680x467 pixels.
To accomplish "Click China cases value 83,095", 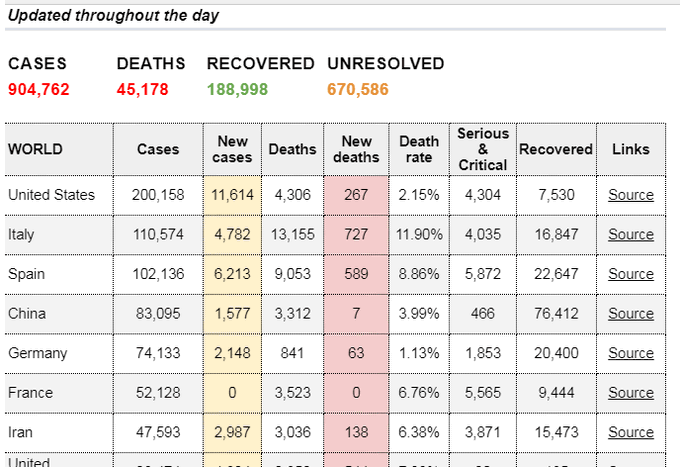I will pos(158,314).
